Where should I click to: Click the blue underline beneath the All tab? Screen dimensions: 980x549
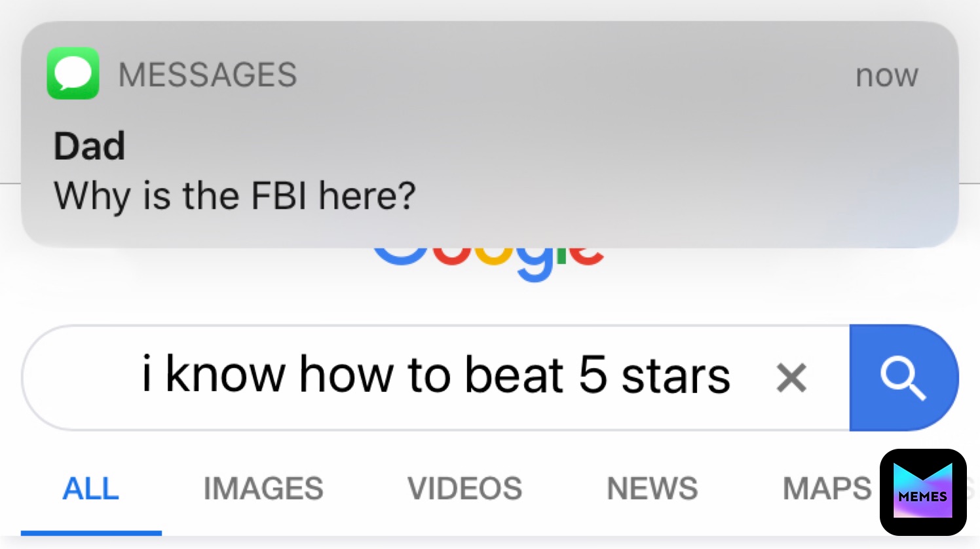click(x=91, y=533)
